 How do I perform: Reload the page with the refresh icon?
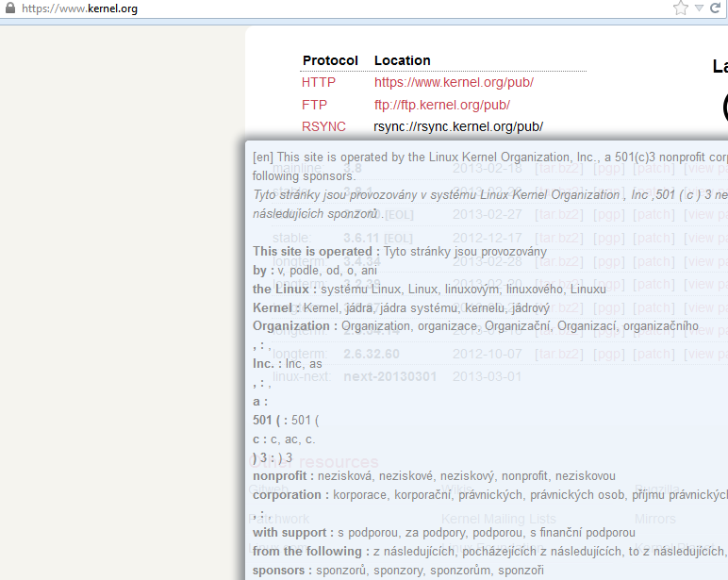pos(716,8)
